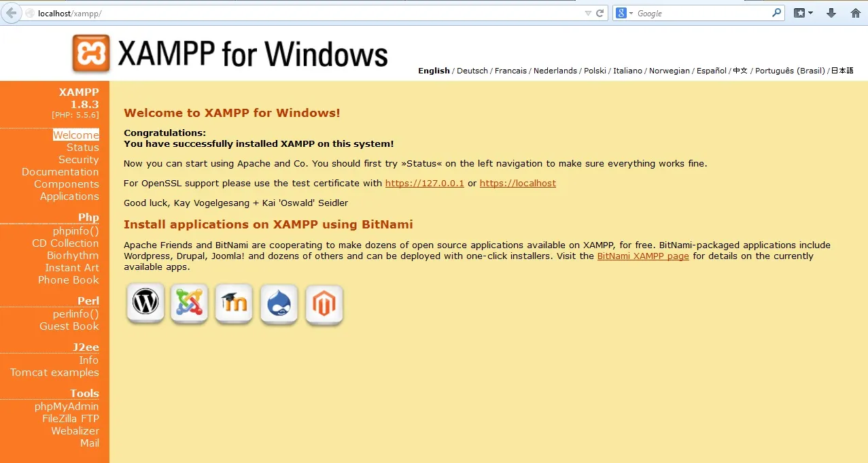Open the Magento application icon
This screenshot has height=463, width=868.
point(324,304)
